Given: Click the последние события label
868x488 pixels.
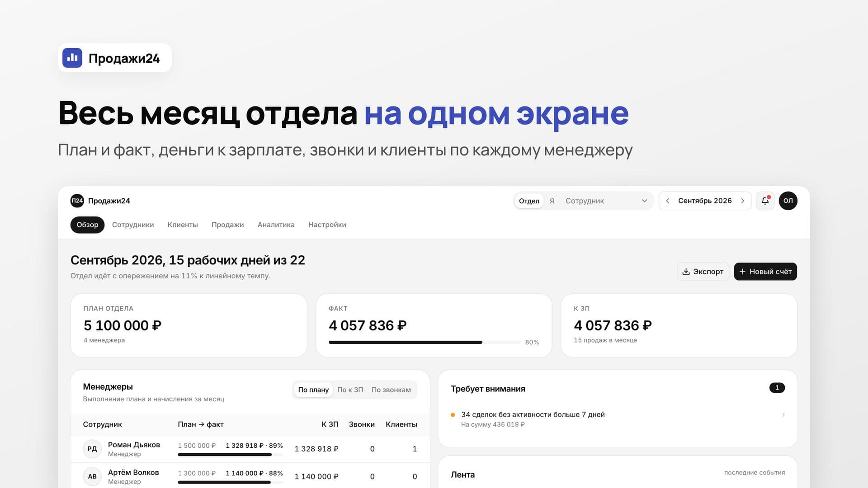Looking at the screenshot, I should coord(755,473).
